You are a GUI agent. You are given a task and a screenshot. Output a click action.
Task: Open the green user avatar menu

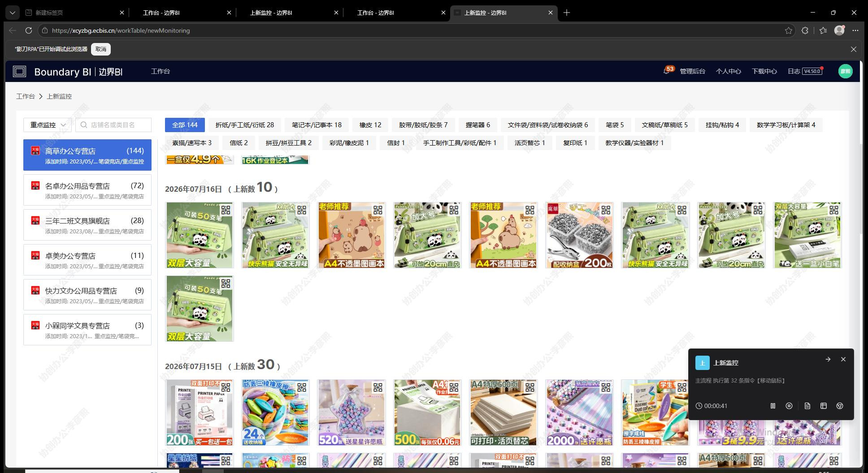pyautogui.click(x=845, y=71)
